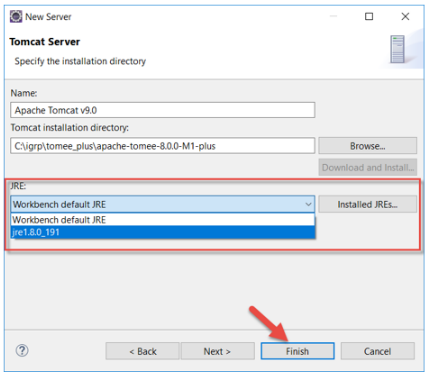Open the Browse... directory picker
Screen dimensions: 428x375
[368, 146]
